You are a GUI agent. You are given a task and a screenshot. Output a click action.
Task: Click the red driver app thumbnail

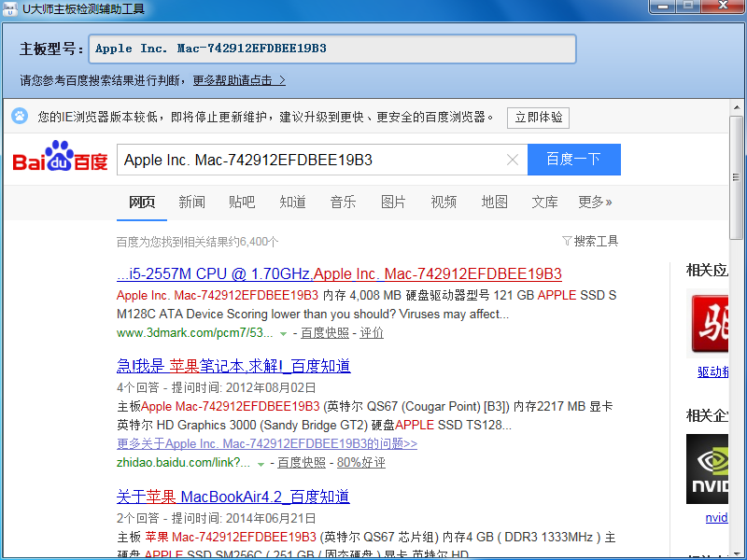pos(707,323)
